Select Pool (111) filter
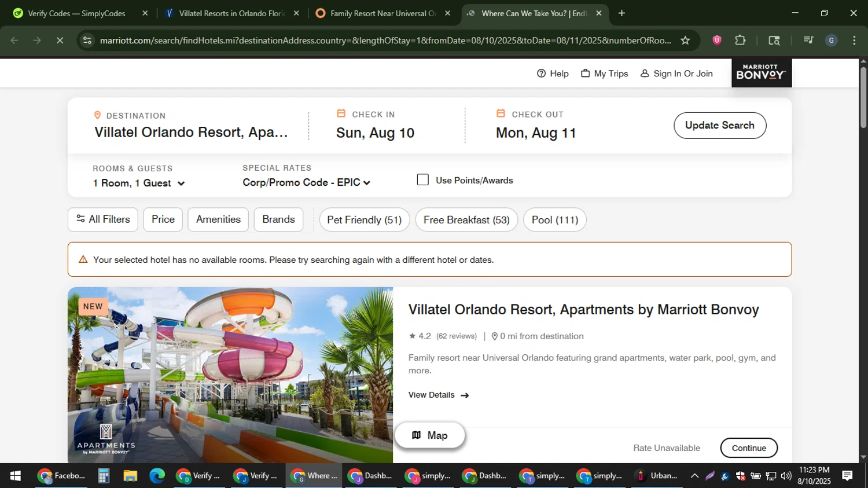Image resolution: width=868 pixels, height=488 pixels. [555, 219]
